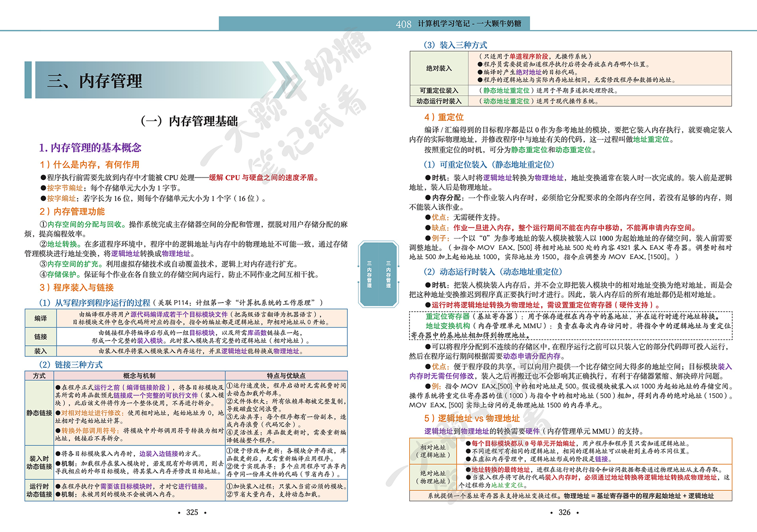Click formula row '物理地址 = 基址寄存器中的程序起始地址 + 逻辑地址'
The width and height of the screenshot is (757, 532).
(638, 496)
